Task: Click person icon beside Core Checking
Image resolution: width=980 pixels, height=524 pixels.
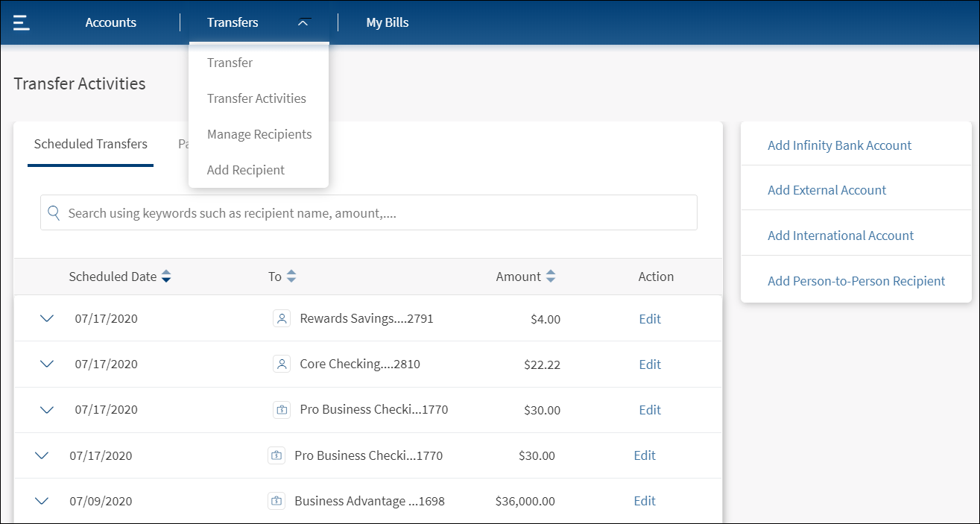Action: point(281,364)
